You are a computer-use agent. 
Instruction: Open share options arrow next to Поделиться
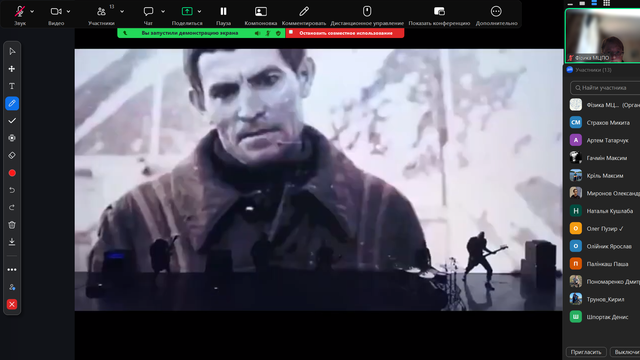(x=199, y=11)
